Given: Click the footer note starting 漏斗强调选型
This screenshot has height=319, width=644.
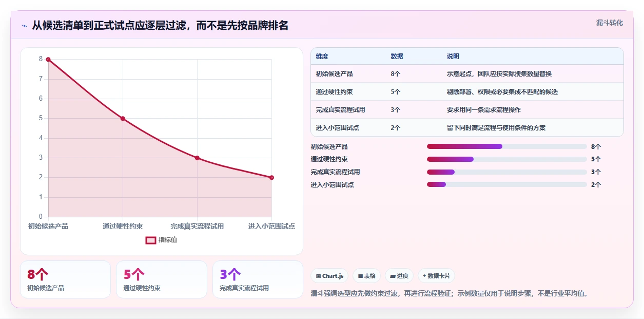Looking at the screenshot, I should coord(449,294).
